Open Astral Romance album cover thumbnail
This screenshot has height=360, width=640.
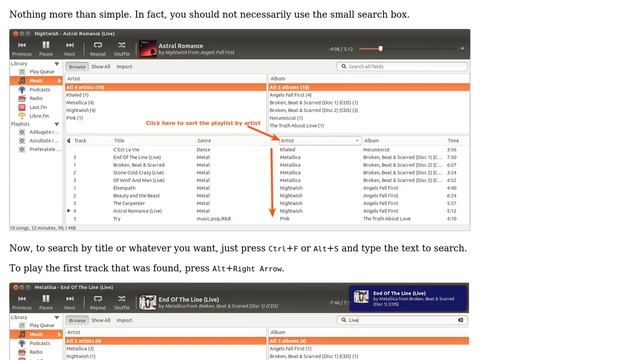pos(147,49)
